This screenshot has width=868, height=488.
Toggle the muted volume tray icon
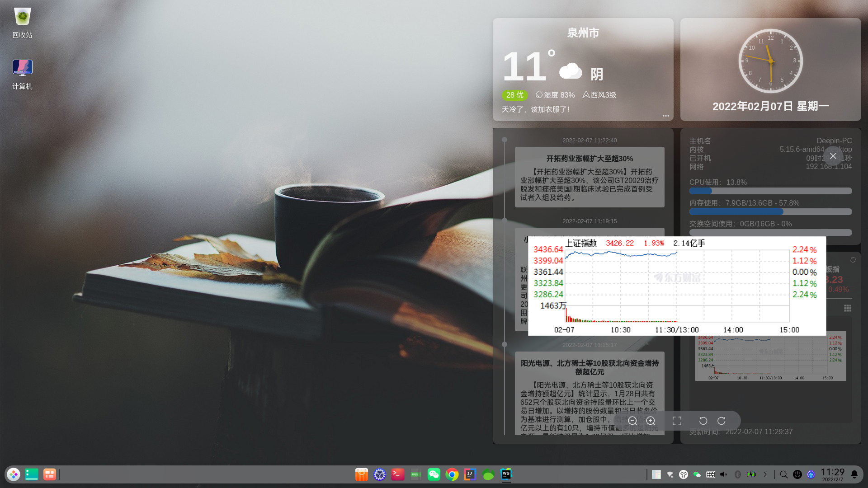coord(724,474)
